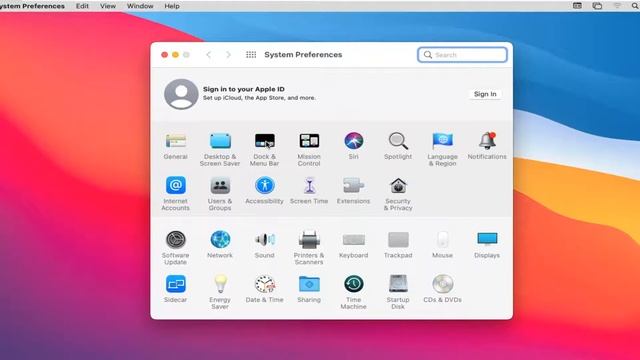Open the System Preferences app menu
Screen dimensions: 640x360
(32, 6)
